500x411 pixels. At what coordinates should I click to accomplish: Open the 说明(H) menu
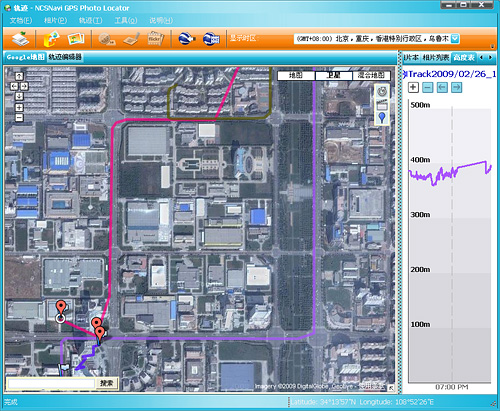[x=161, y=21]
